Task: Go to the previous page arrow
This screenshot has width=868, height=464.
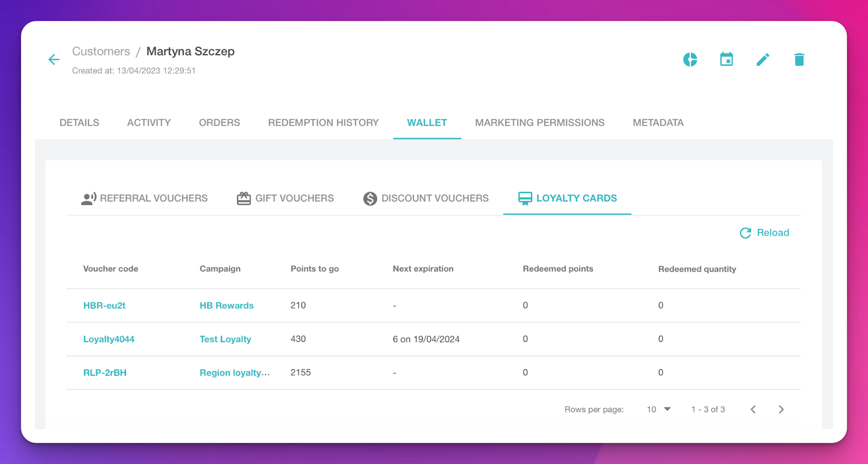Action: coord(753,409)
